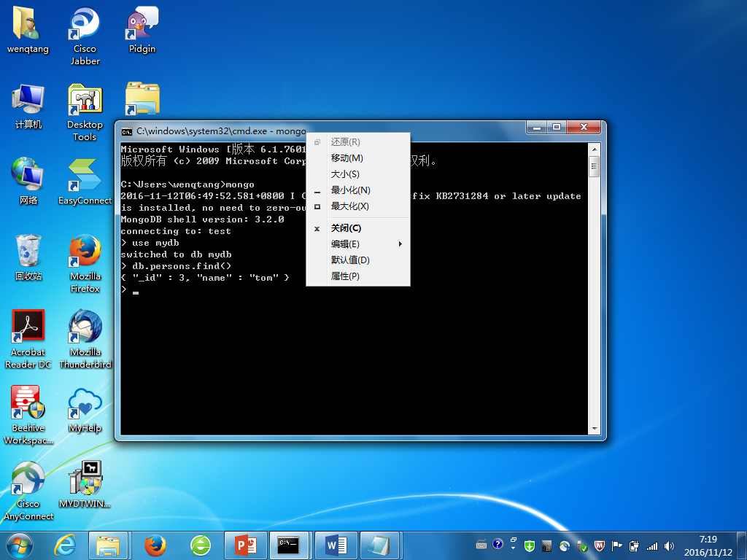Screen dimensions: 747x560
Task: Select 最小化(N) menu entry
Action: (x=350, y=190)
